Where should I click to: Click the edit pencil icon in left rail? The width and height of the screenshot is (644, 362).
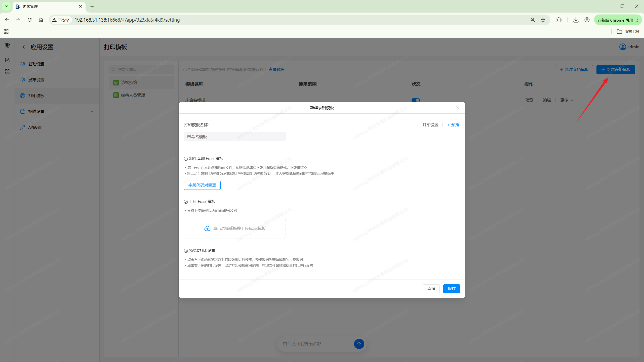click(7, 60)
